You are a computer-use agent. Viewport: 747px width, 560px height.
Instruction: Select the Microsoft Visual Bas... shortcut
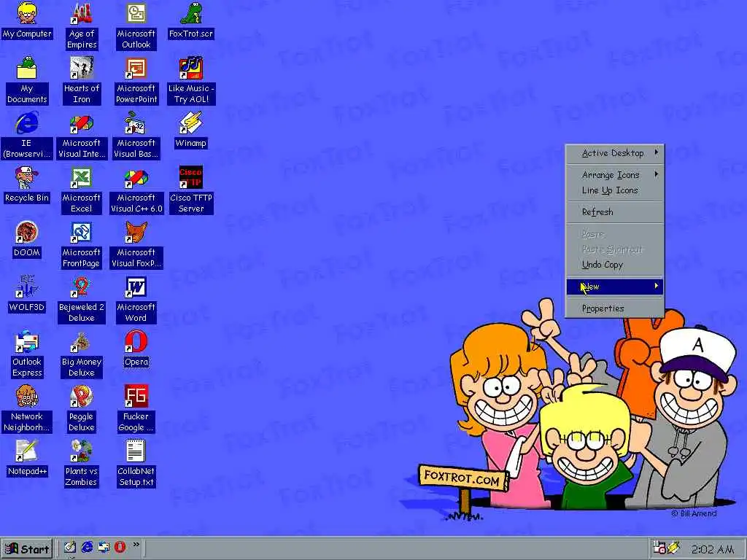coord(136,135)
